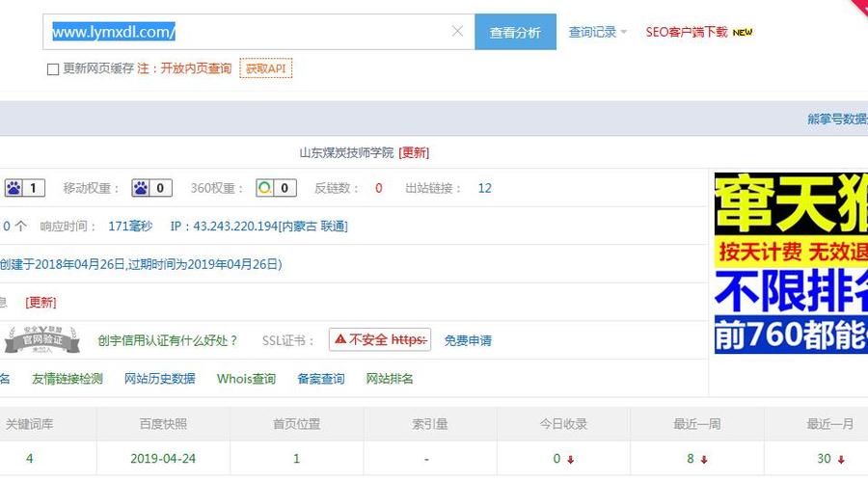Open the SEO客户端下载 link
This screenshot has height=482, width=868.
point(687,32)
